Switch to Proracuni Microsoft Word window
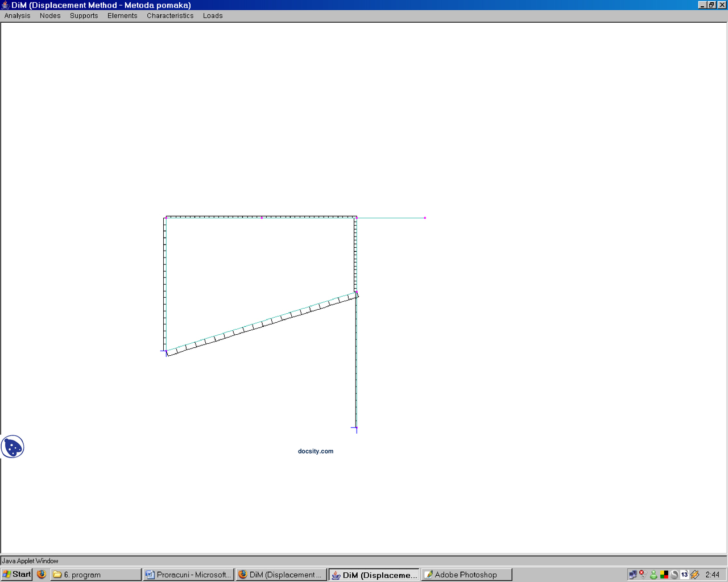 tap(188, 575)
